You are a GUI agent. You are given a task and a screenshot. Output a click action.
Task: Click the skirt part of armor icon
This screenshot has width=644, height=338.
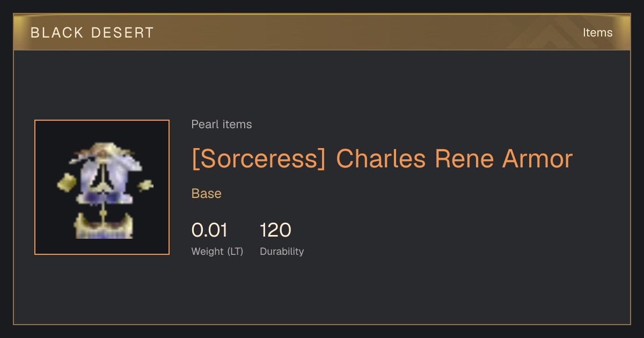(x=103, y=225)
